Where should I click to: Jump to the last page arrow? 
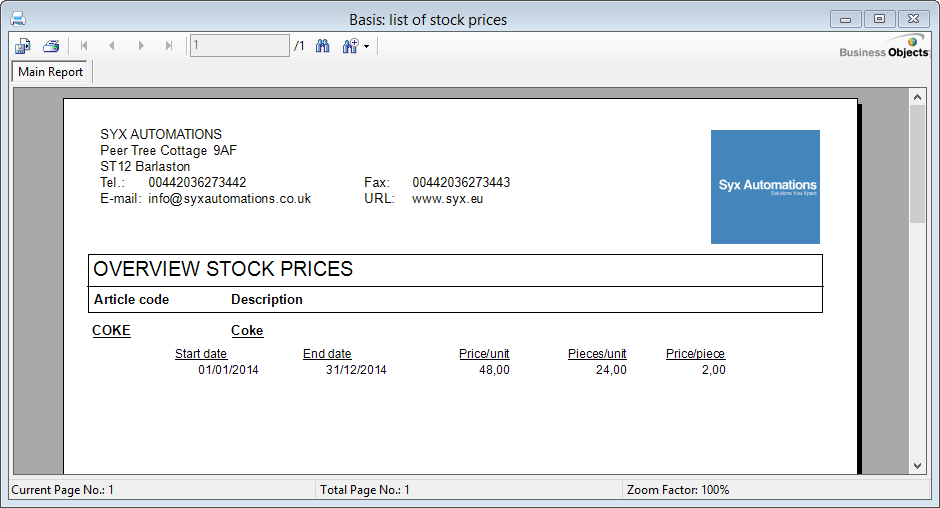[169, 46]
